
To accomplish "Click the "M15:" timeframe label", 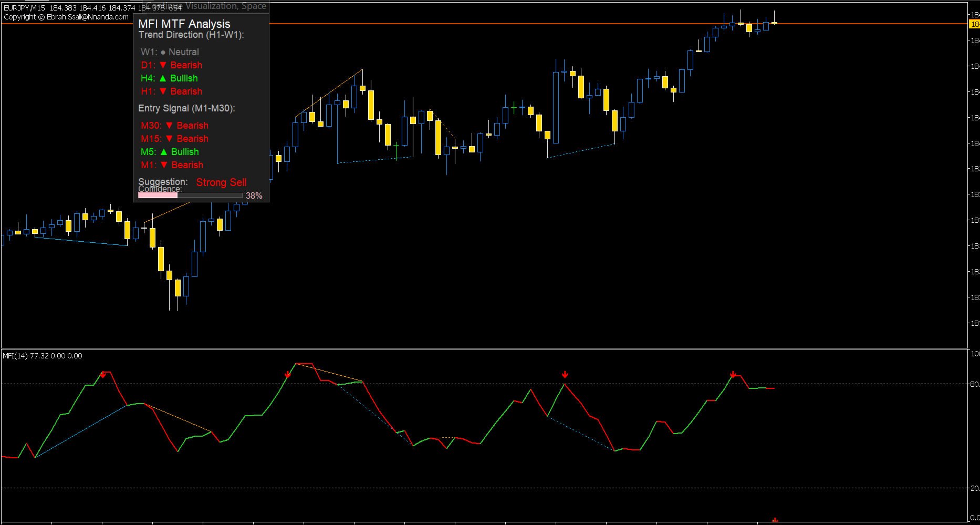I will (x=151, y=139).
